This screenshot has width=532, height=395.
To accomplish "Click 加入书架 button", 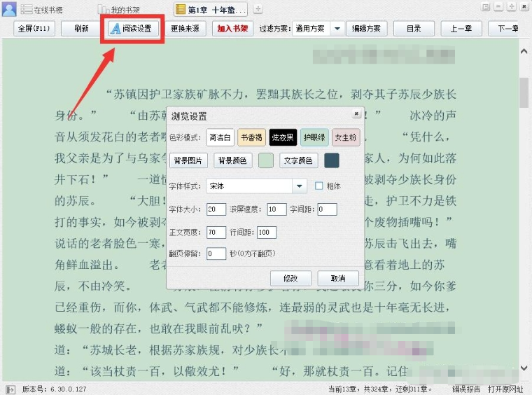I will point(232,28).
